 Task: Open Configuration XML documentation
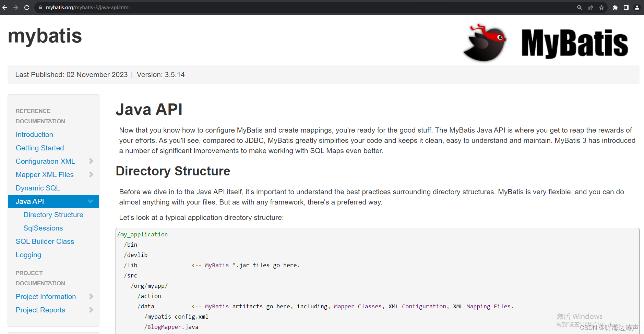(x=45, y=161)
